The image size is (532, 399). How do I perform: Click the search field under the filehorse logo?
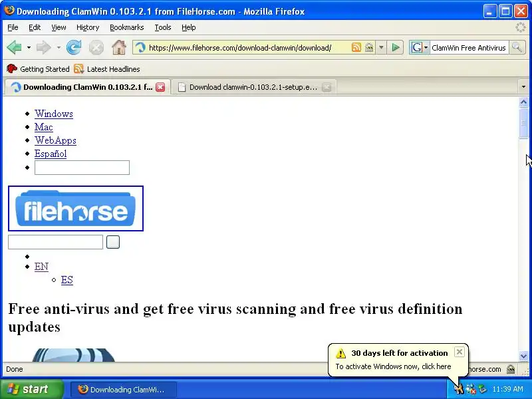[x=55, y=242]
